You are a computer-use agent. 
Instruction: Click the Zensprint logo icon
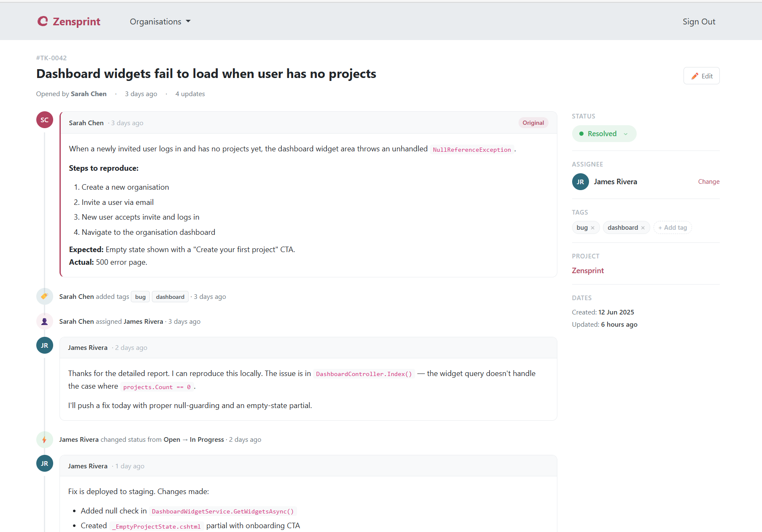click(x=43, y=21)
